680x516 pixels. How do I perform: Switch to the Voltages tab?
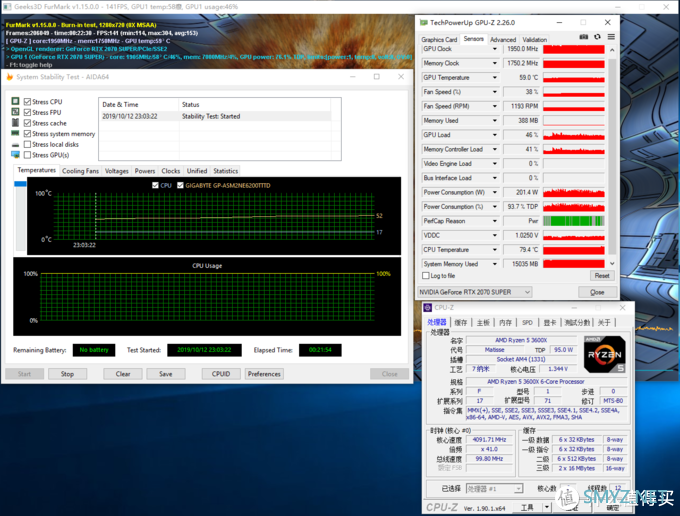(x=117, y=171)
